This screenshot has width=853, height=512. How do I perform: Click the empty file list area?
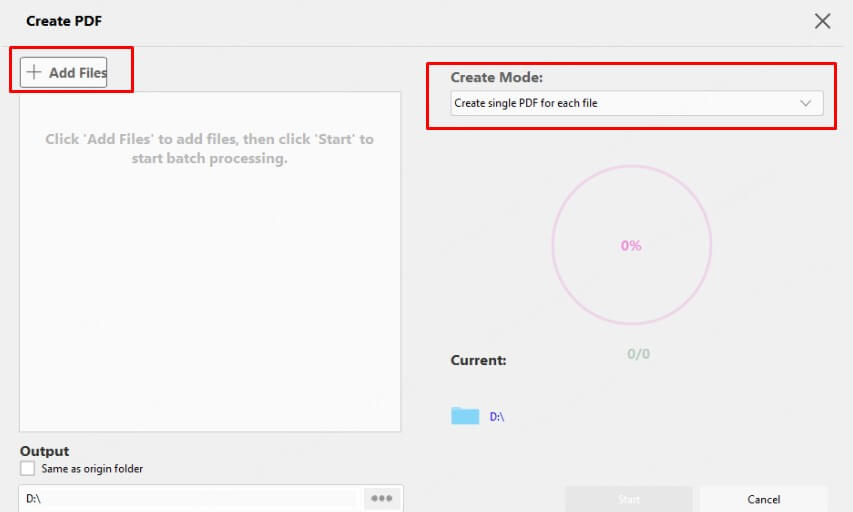coord(210,262)
